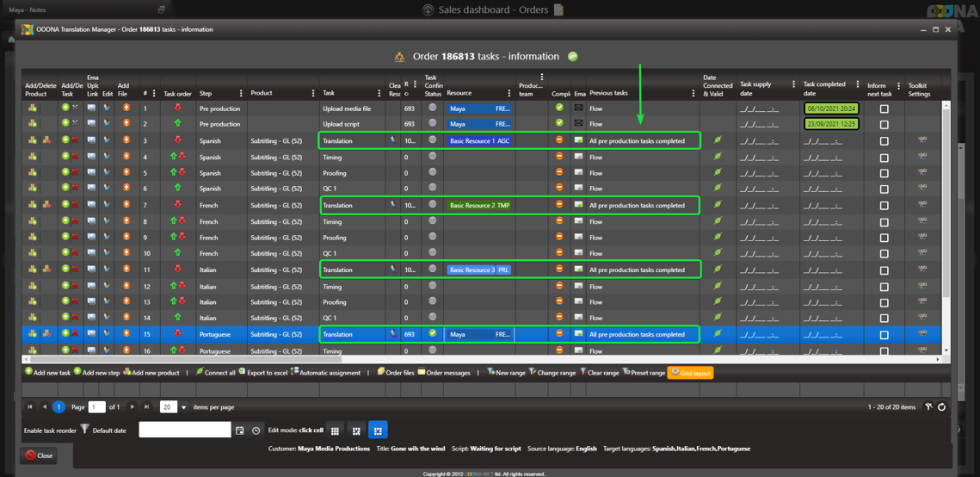
Task: Toggle Inform next task for Portuguese Translation row
Action: point(884,335)
